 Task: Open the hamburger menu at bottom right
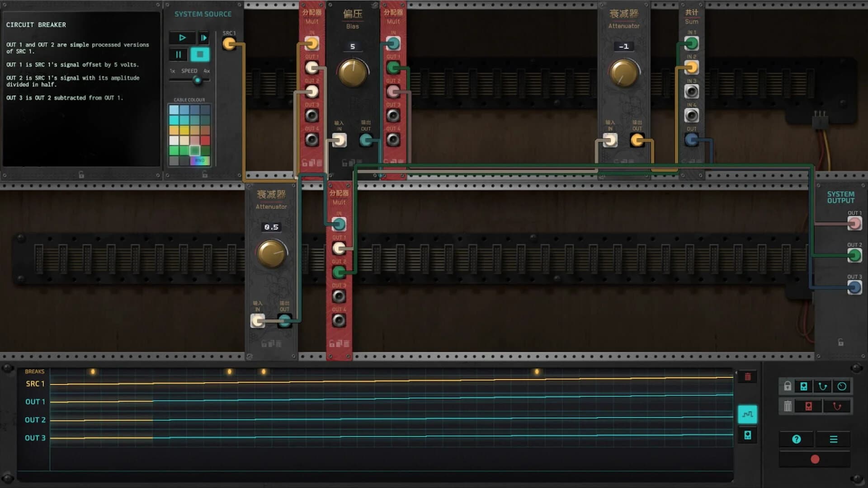click(834, 439)
